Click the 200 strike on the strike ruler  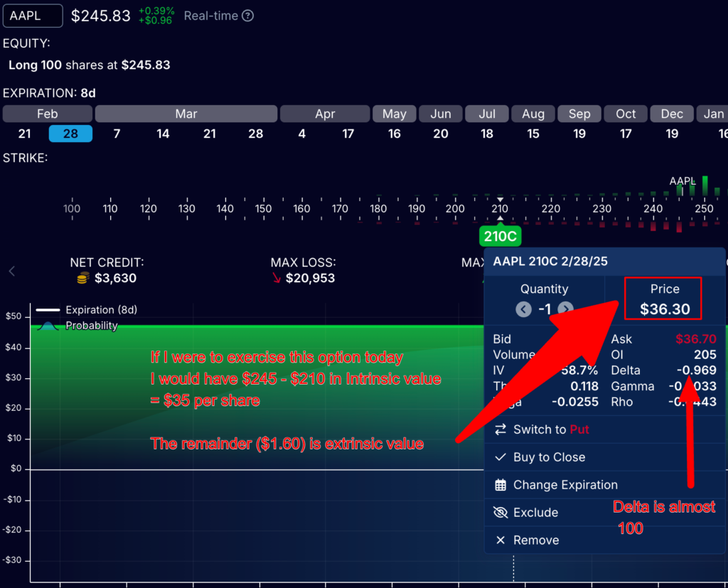point(455,208)
